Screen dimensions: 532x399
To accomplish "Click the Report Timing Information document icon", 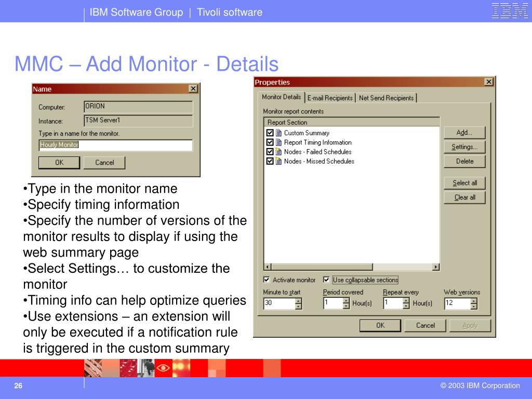I will click(278, 142).
